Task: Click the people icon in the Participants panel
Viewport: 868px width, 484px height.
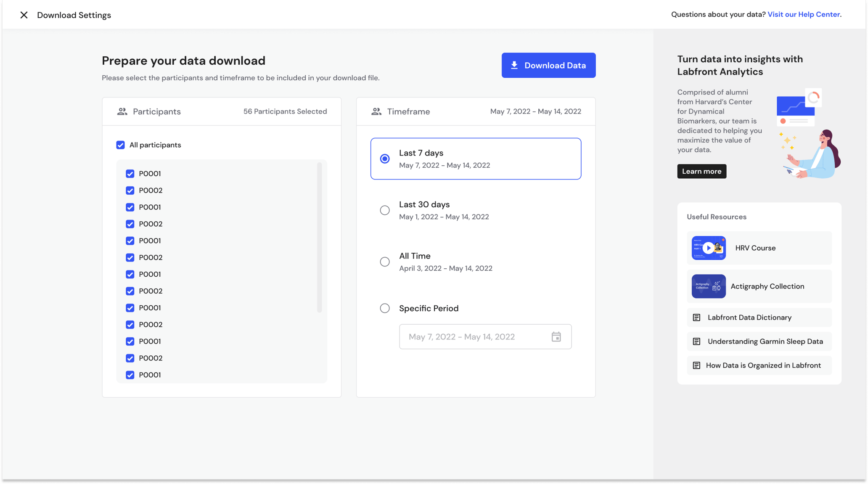Action: pos(122,111)
